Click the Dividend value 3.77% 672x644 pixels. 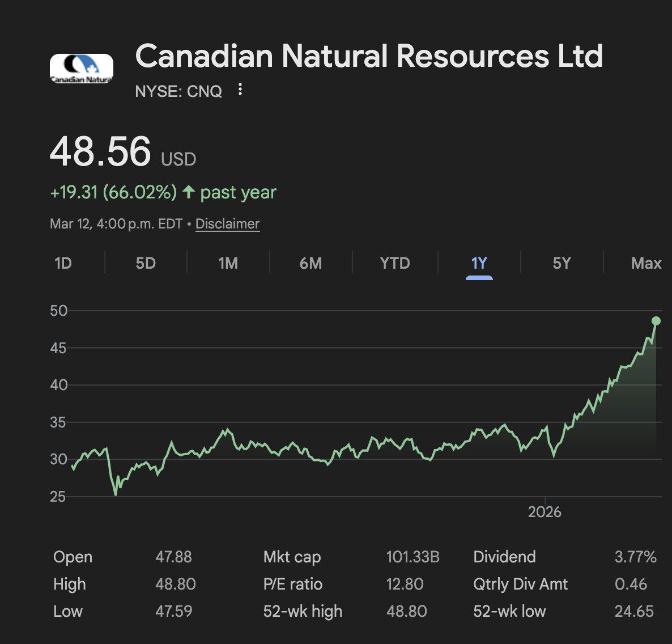pos(635,557)
